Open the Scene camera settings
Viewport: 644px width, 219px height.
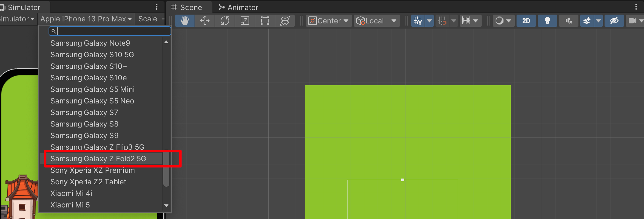[x=635, y=21]
